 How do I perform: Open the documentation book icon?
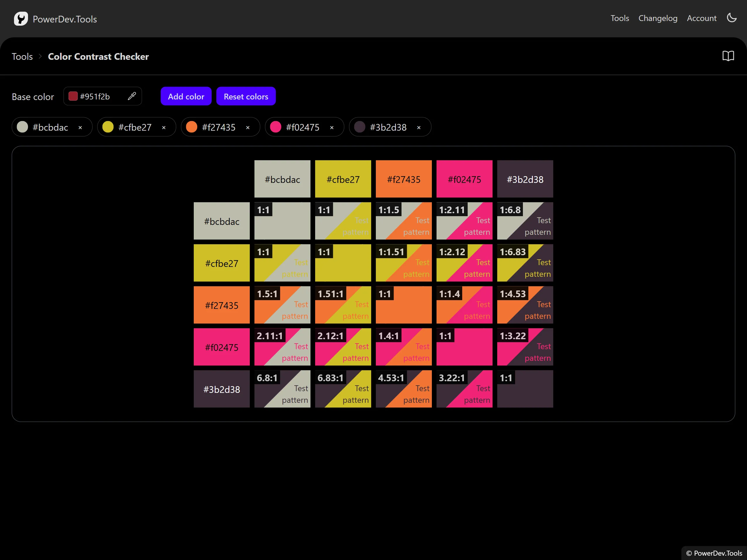(x=728, y=56)
